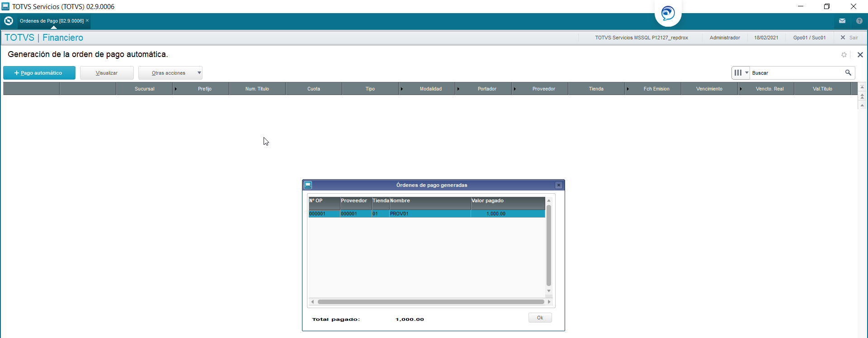The width and height of the screenshot is (868, 338).
Task: Click the Administrador user label
Action: tap(725, 38)
